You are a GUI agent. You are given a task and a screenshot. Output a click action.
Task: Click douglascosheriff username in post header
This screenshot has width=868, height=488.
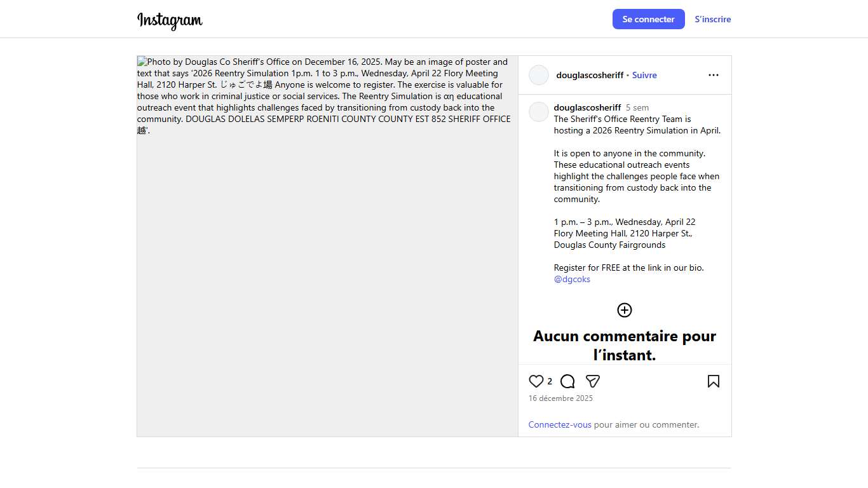pyautogui.click(x=590, y=75)
